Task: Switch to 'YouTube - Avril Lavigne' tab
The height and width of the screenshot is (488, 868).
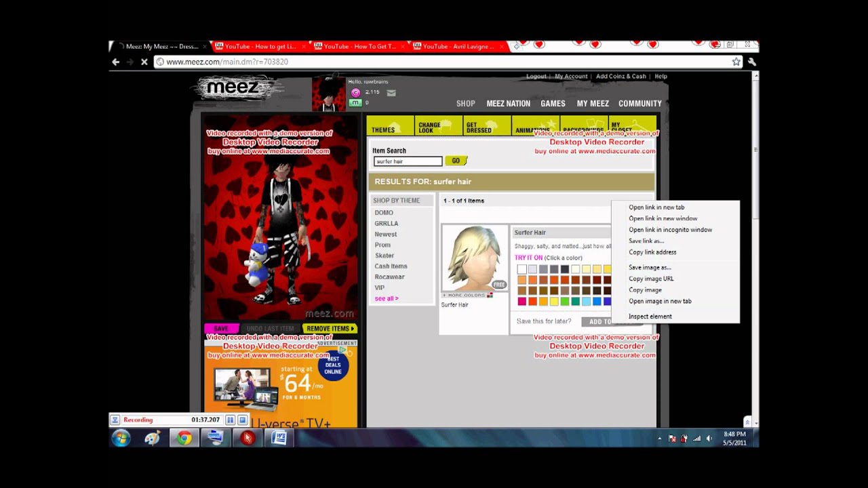Action: click(458, 47)
